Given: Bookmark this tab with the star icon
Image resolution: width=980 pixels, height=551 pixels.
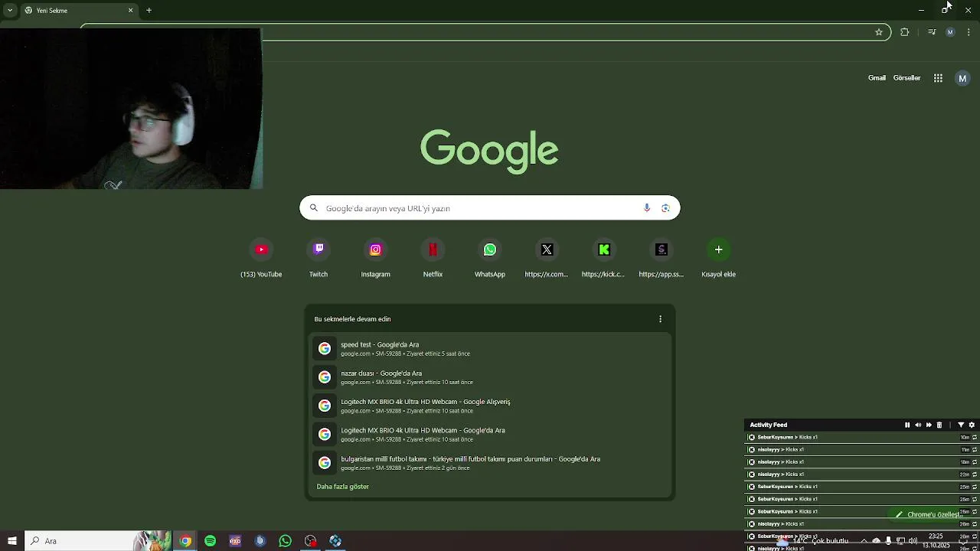Looking at the screenshot, I should 879,32.
